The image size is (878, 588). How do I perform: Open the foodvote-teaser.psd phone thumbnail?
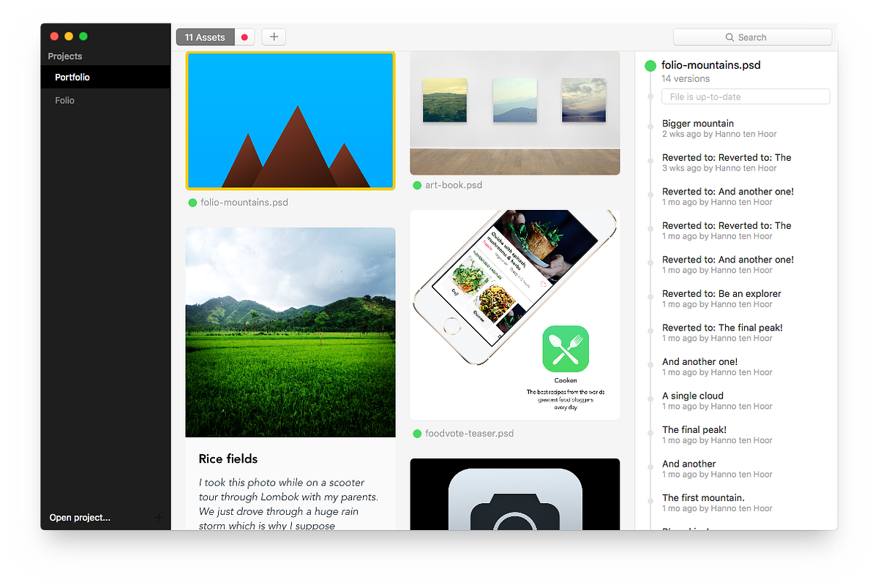coord(515,315)
